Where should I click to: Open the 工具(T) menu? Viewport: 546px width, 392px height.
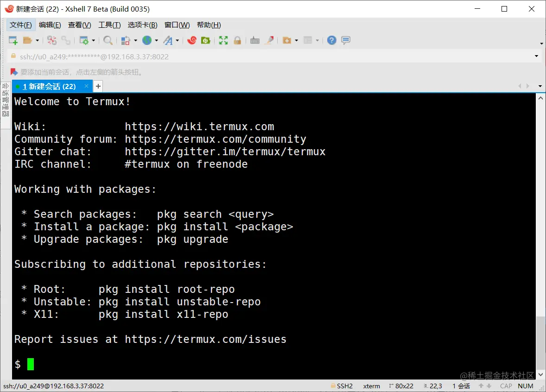pos(109,25)
